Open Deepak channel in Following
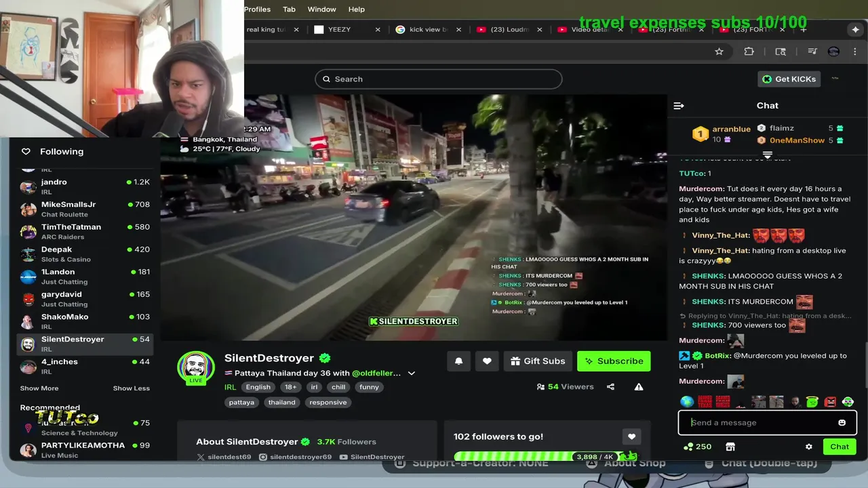 [85, 253]
